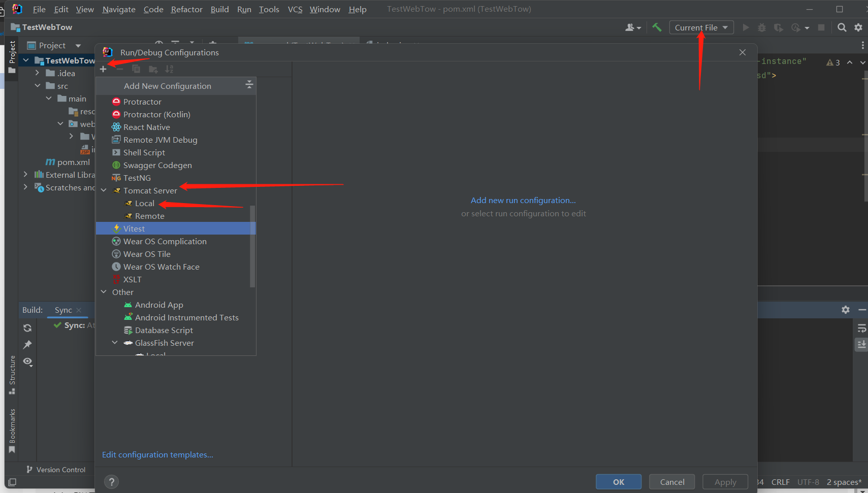Click the user account icon in toolbar
The image size is (868, 493).
pos(633,27)
